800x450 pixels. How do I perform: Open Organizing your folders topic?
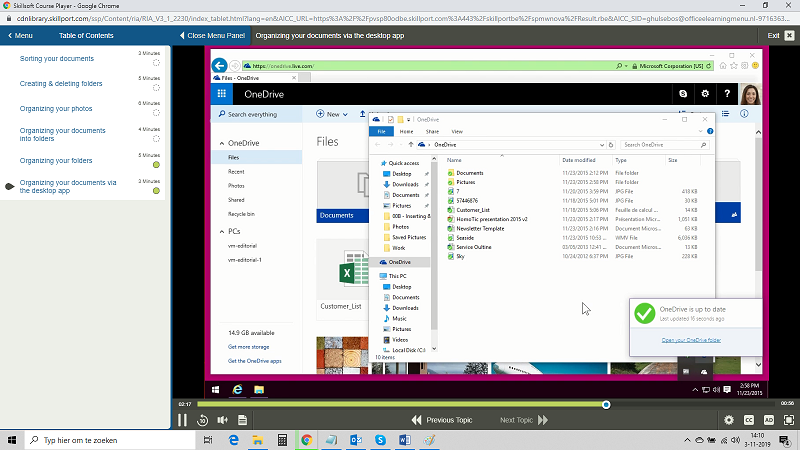pos(56,161)
